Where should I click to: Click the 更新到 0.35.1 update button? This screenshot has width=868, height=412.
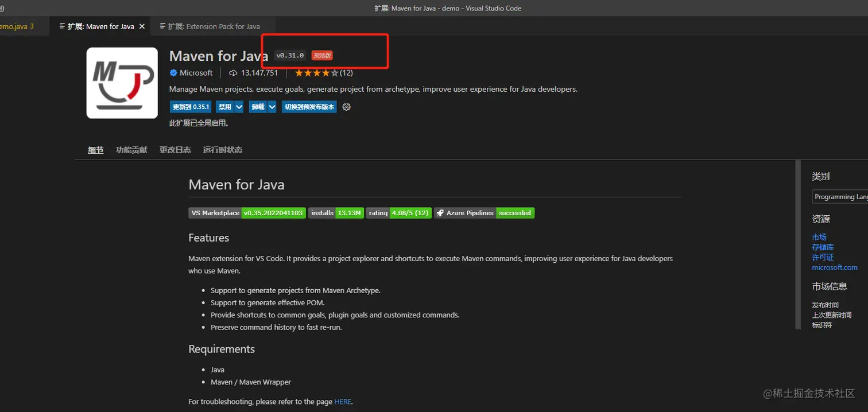pos(191,107)
